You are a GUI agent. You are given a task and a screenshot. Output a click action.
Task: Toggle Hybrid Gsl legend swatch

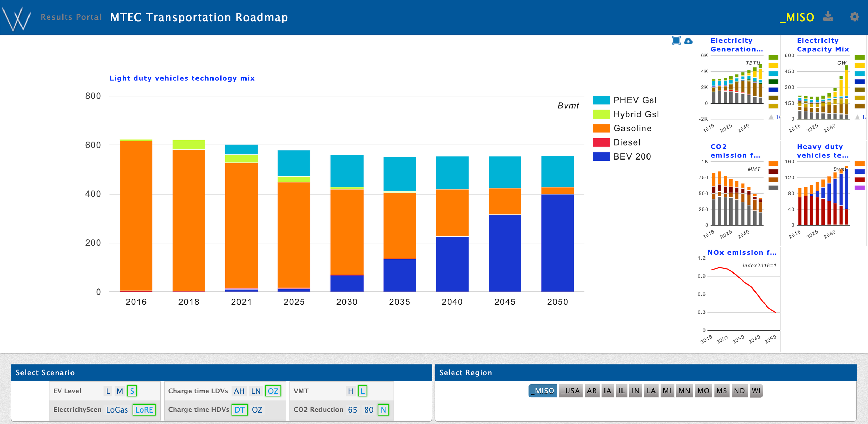click(x=601, y=114)
